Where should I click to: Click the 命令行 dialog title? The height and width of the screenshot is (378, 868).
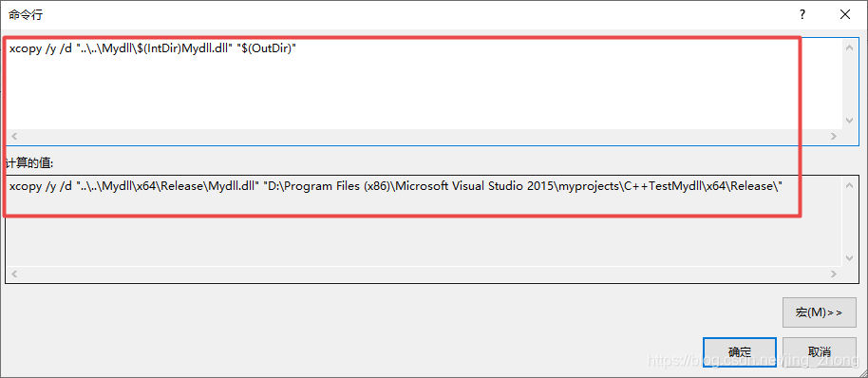coord(25,15)
